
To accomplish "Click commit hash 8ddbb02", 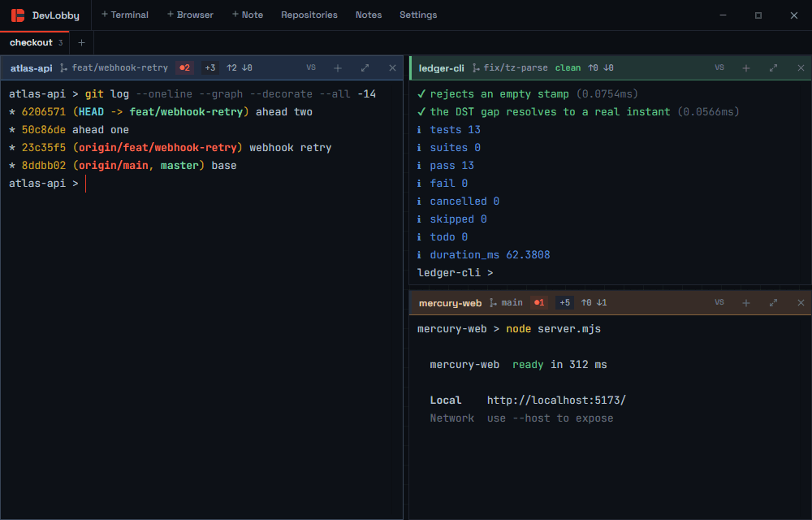I will (x=44, y=166).
